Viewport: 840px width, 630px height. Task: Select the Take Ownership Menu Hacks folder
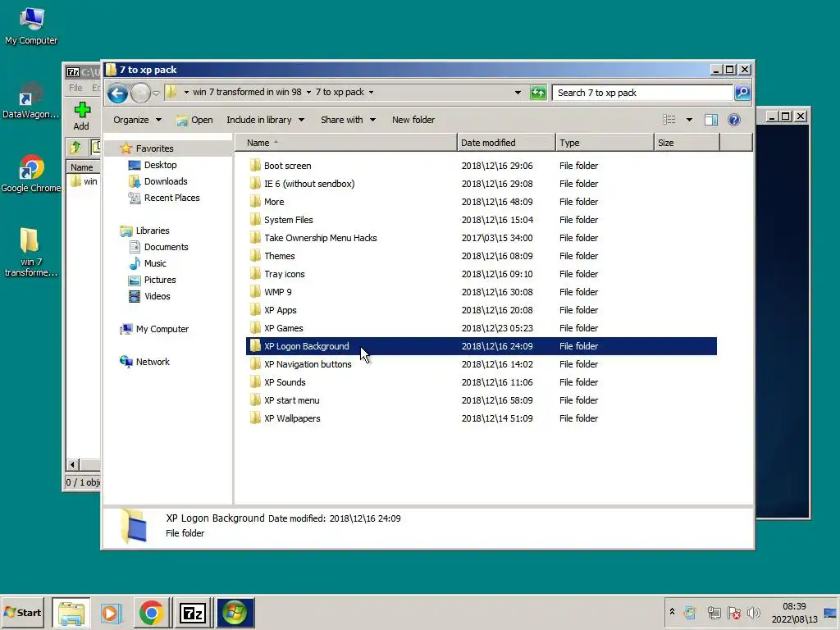point(481,238)
